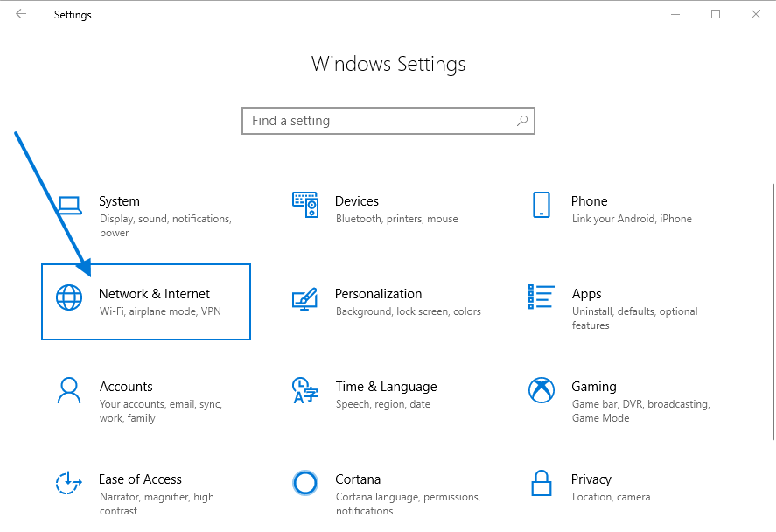
Task: Focus the Find a setting field
Action: pyautogui.click(x=388, y=121)
